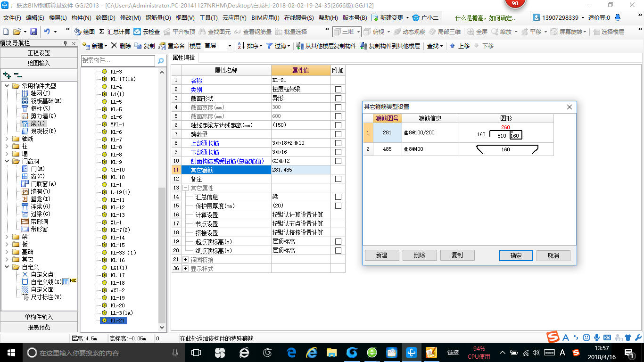Click 删除 button in stirrup dialog
Viewport: 644px width, 362px height.
tap(420, 255)
